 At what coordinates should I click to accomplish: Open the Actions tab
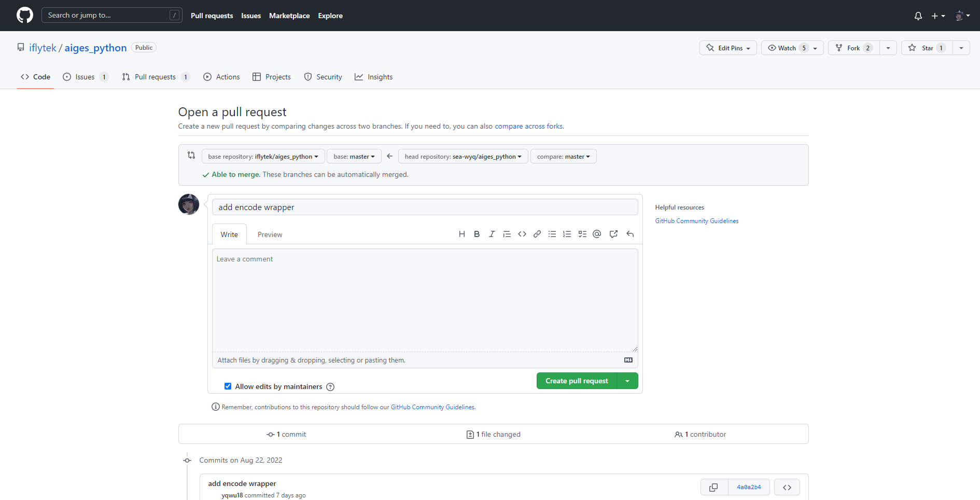[221, 77]
